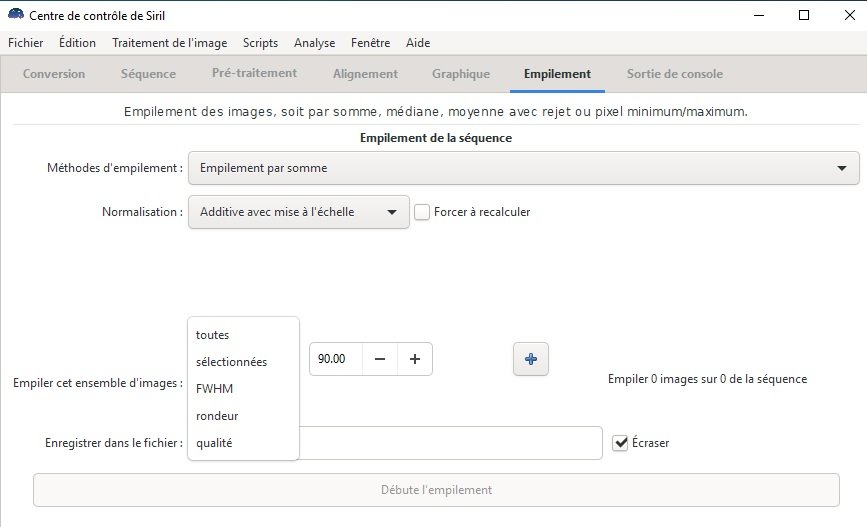The image size is (867, 527).
Task: Click the 90.00 numeric value field
Action: click(334, 359)
